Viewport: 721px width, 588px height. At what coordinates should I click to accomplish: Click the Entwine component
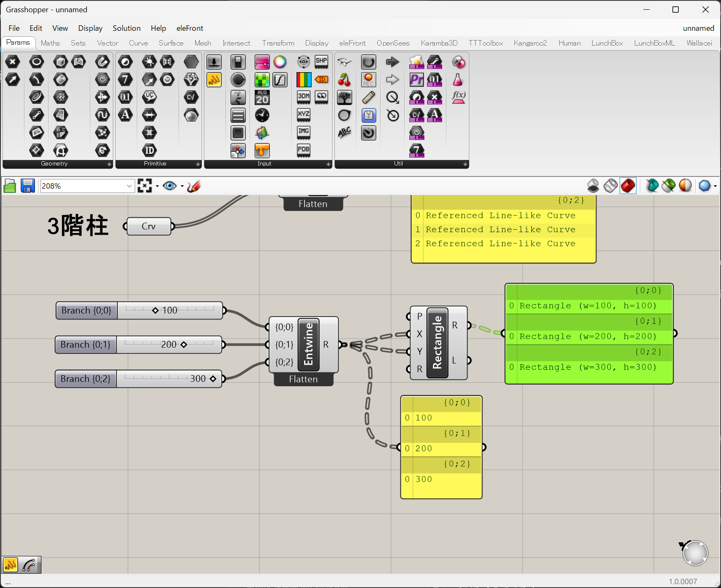point(308,344)
